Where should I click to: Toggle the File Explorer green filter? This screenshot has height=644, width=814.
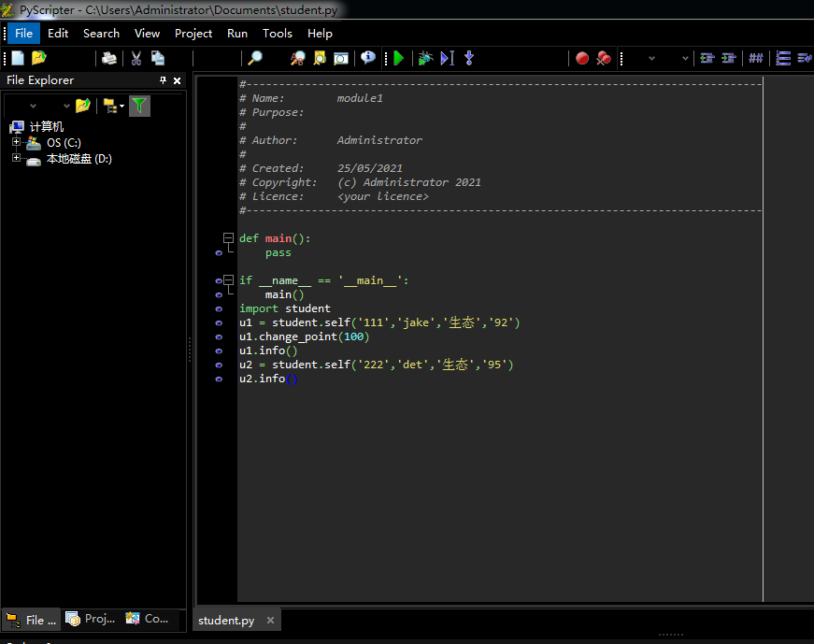click(139, 106)
